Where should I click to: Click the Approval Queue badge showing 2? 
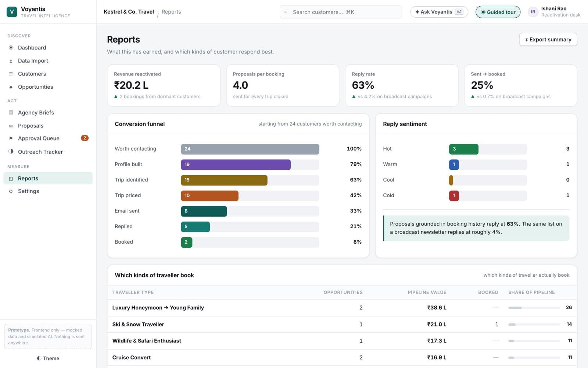point(85,138)
